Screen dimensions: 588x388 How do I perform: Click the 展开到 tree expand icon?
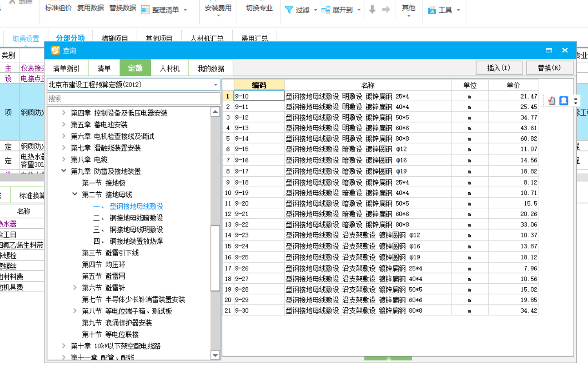[326, 10]
